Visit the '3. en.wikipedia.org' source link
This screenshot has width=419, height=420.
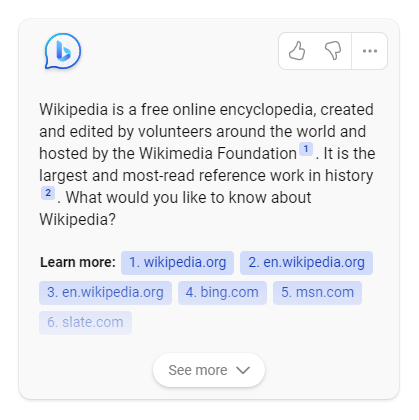pos(105,293)
